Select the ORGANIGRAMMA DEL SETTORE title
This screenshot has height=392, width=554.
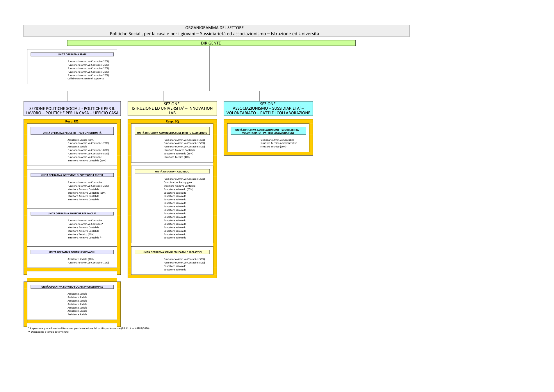214,28
